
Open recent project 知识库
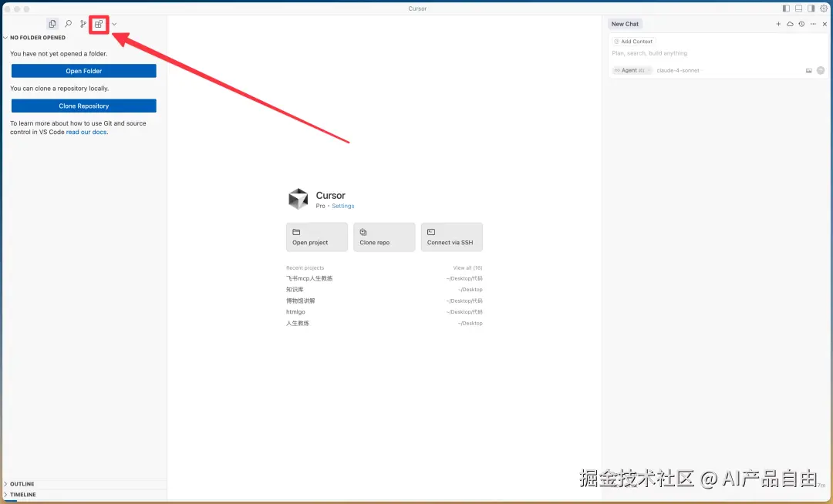[384, 290]
